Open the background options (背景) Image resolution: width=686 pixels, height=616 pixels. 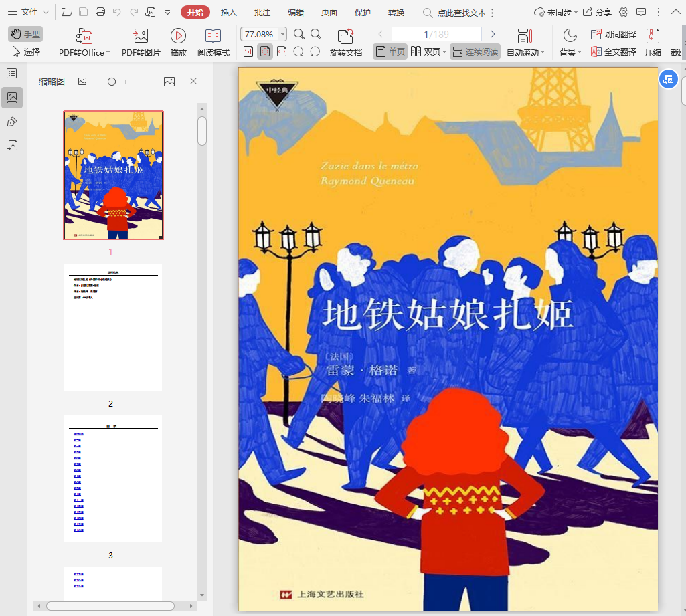pos(570,42)
